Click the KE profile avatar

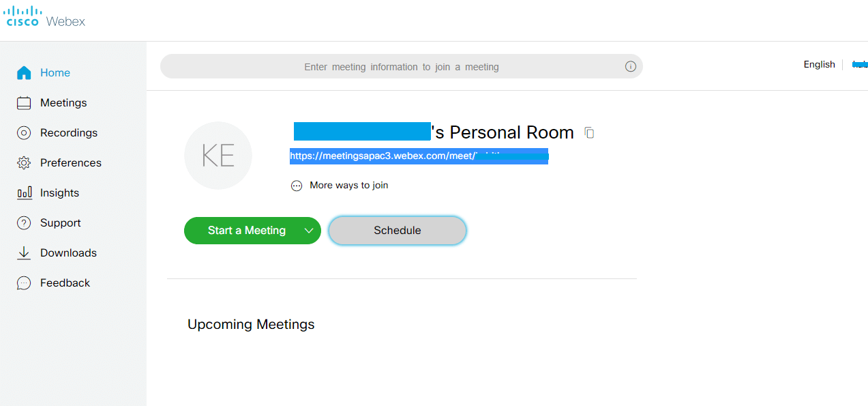218,156
